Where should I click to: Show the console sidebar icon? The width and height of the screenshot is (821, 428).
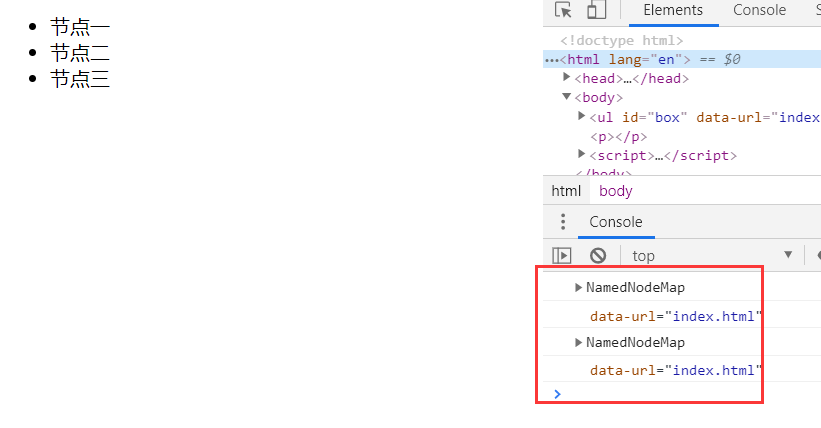561,256
